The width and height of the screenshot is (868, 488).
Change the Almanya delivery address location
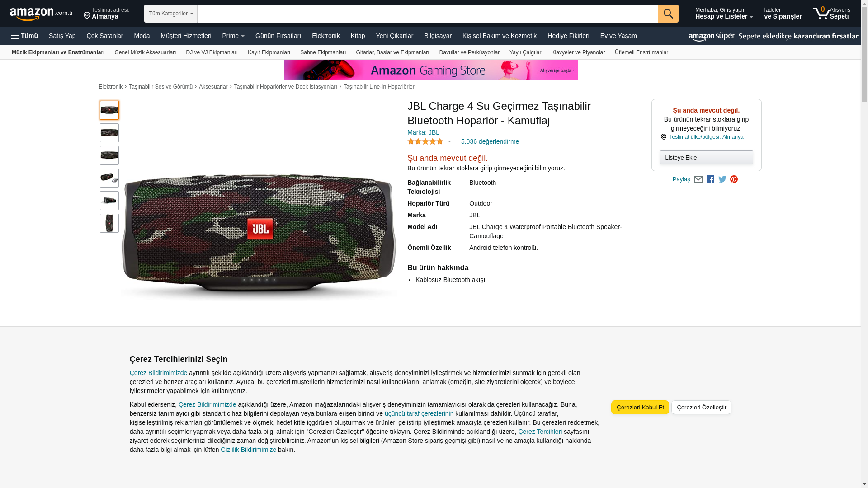point(107,13)
